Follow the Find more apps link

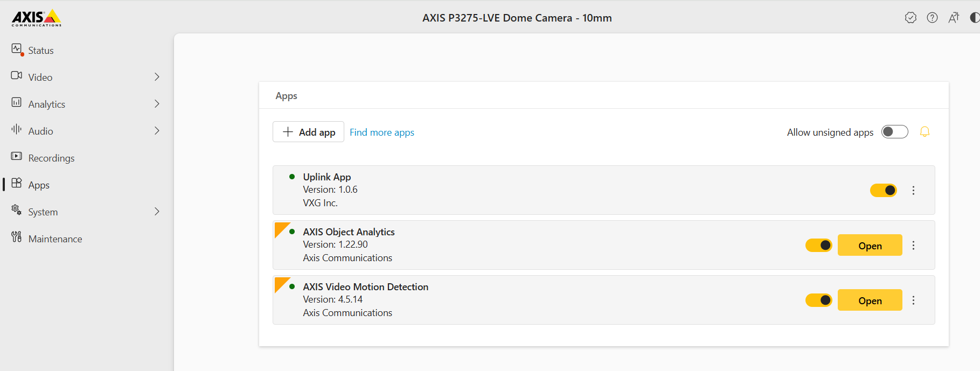click(381, 132)
